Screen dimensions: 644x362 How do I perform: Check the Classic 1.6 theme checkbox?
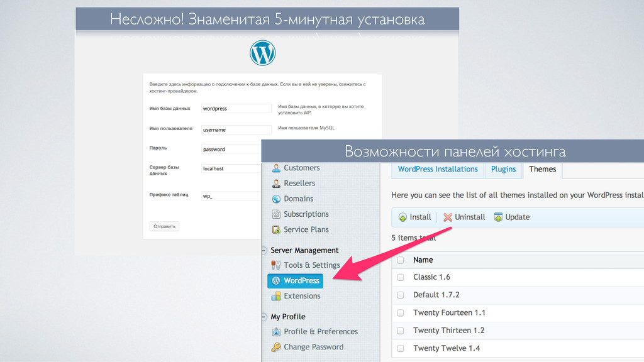(x=401, y=277)
